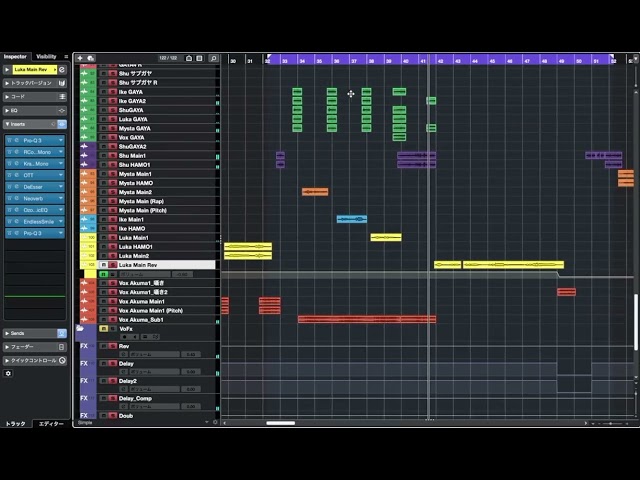Click the track list layout icon beside search
Screen dimensions: 640x480
(199, 58)
